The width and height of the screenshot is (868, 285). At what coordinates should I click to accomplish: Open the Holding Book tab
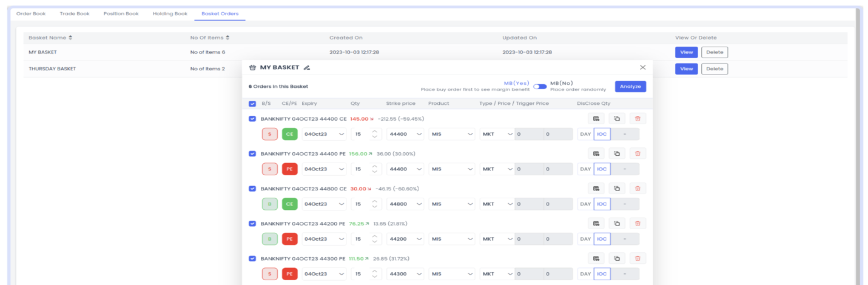coord(170,13)
